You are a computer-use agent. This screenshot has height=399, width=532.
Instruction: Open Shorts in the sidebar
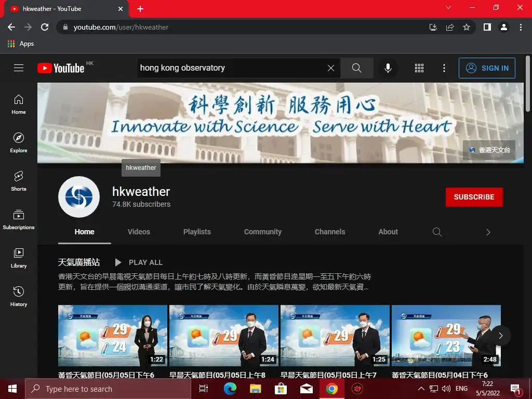[19, 181]
